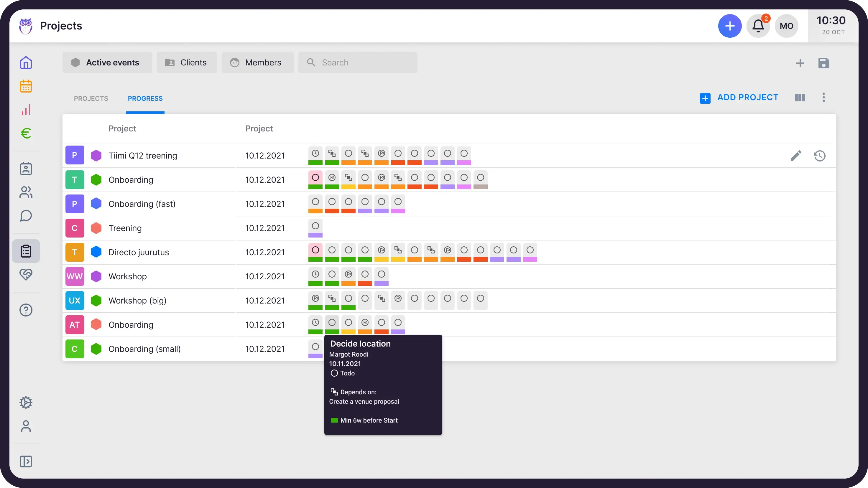The height and width of the screenshot is (488, 868).
Task: Expand the sidebar with bottom panel icon
Action: click(x=26, y=461)
